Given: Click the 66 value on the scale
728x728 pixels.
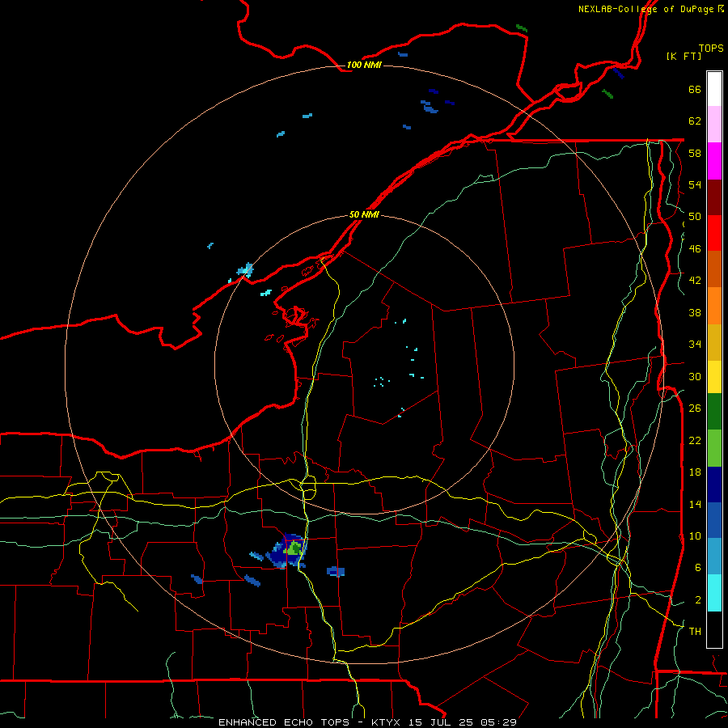Looking at the screenshot, I should [x=695, y=89].
